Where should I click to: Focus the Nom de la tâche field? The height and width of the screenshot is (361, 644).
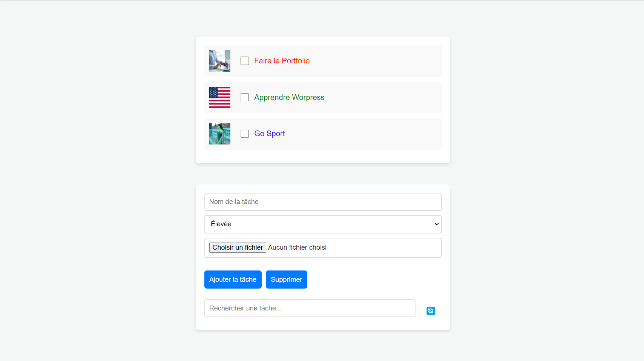(323, 202)
